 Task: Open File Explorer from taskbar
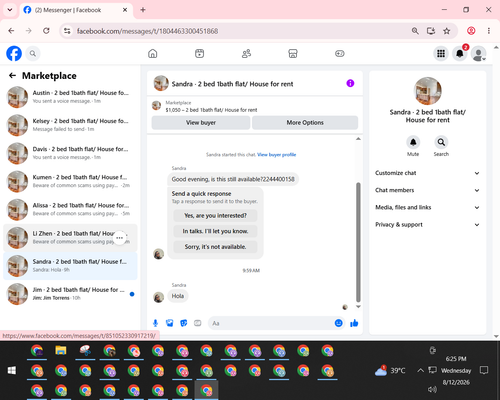coord(61,351)
